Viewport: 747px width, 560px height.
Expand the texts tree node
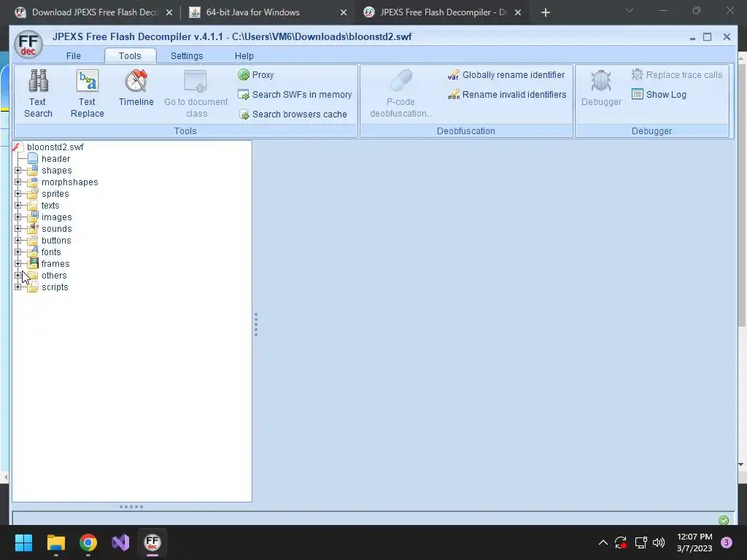(18, 205)
